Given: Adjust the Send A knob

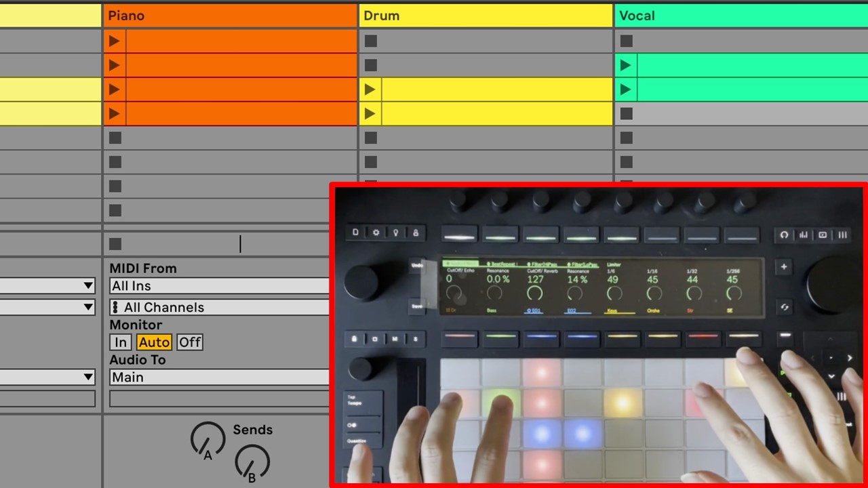Looking at the screenshot, I should [x=208, y=440].
